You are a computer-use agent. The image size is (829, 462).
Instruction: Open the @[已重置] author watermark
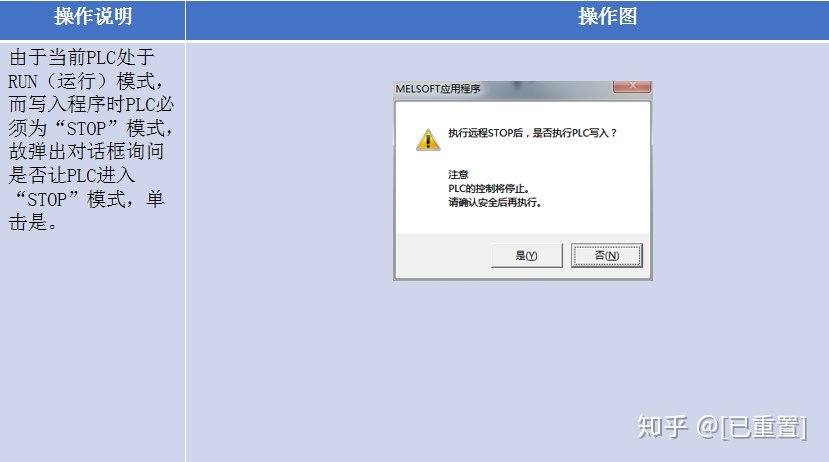[752, 427]
